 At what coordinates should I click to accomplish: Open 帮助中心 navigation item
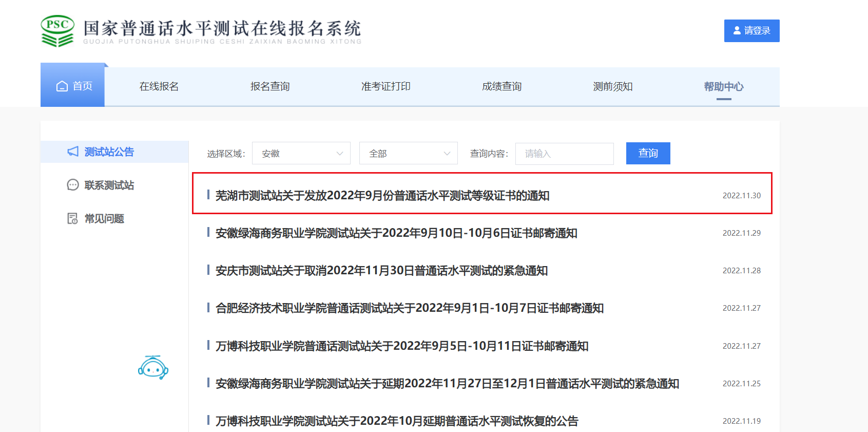point(723,87)
